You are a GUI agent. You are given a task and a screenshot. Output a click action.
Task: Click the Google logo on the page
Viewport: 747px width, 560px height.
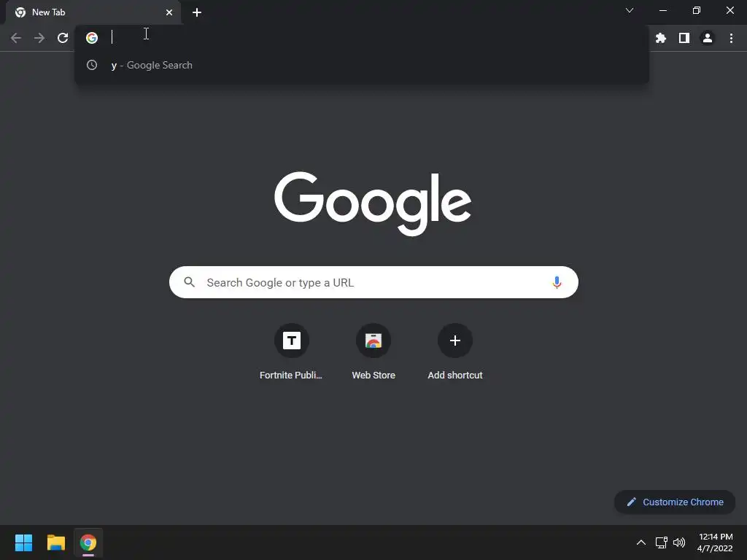coord(373,203)
